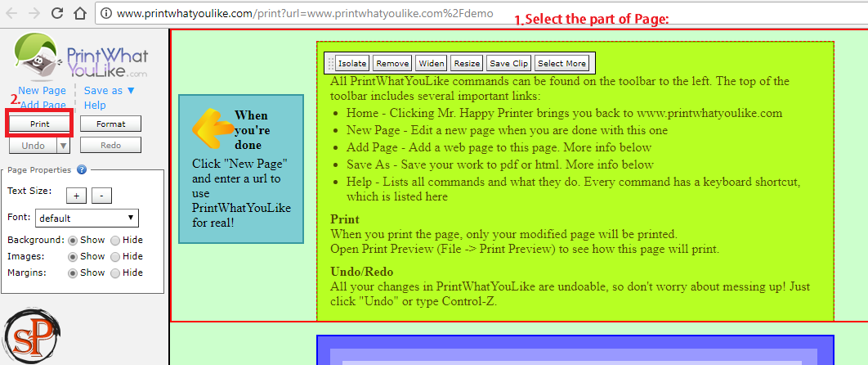Open Page Properties help question icon
The height and width of the screenshot is (365, 868).
[x=82, y=169]
